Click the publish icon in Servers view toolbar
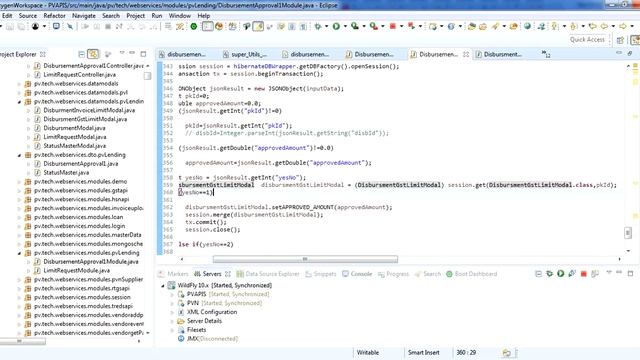This screenshot has width=640, height=360. click(x=595, y=273)
